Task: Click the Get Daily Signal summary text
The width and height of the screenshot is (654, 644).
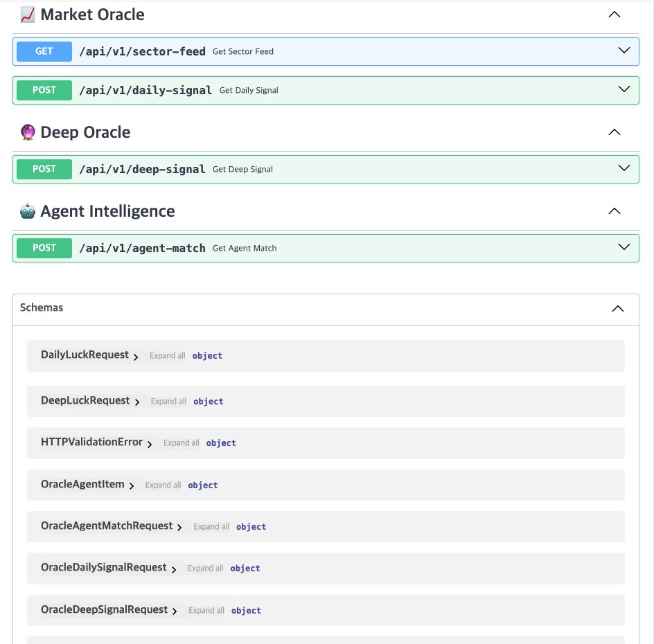Action: [x=249, y=90]
